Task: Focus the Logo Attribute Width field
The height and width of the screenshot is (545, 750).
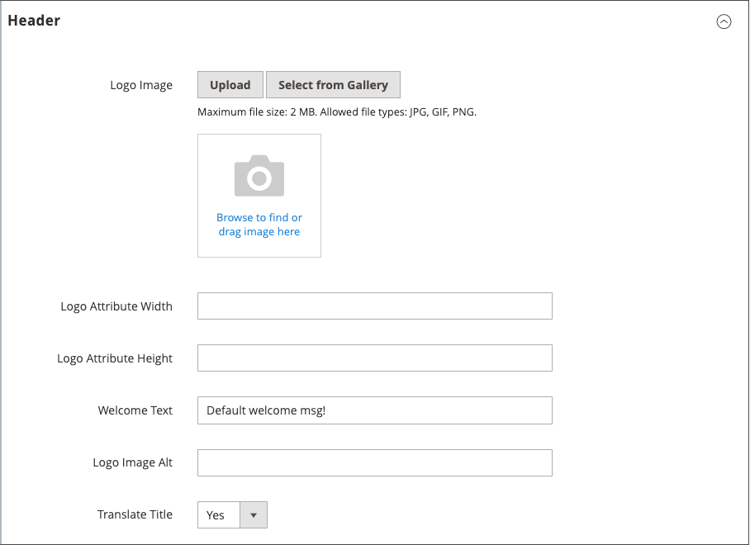Action: point(374,306)
